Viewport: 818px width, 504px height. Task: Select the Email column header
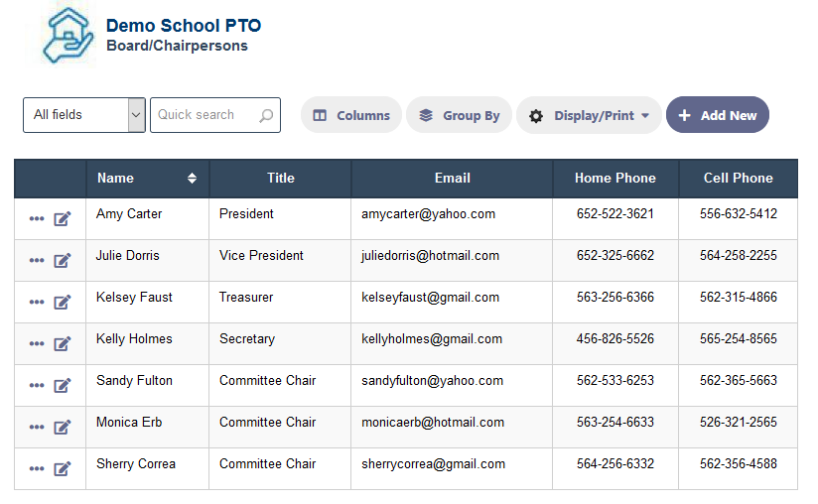click(453, 179)
